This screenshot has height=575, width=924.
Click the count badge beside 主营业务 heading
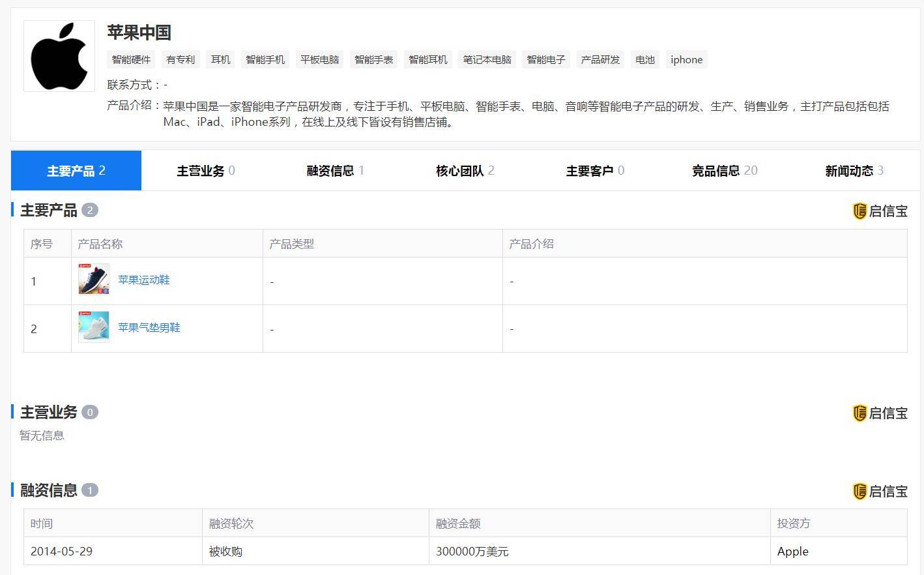pos(91,412)
